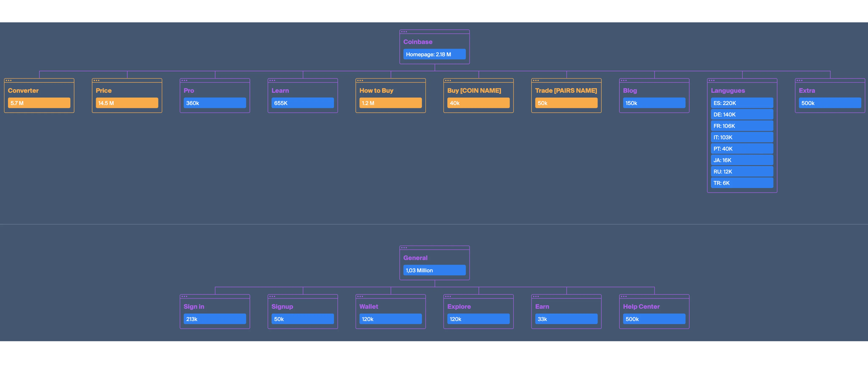Select the 1,03 Million badge under General

(x=434, y=270)
